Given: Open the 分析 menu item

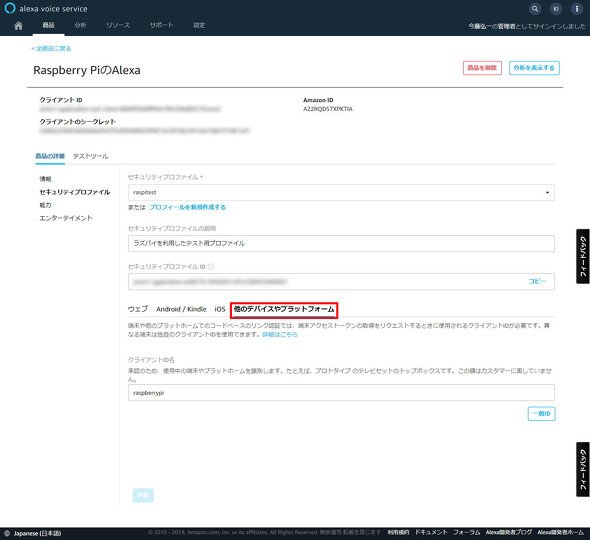Looking at the screenshot, I should point(80,25).
